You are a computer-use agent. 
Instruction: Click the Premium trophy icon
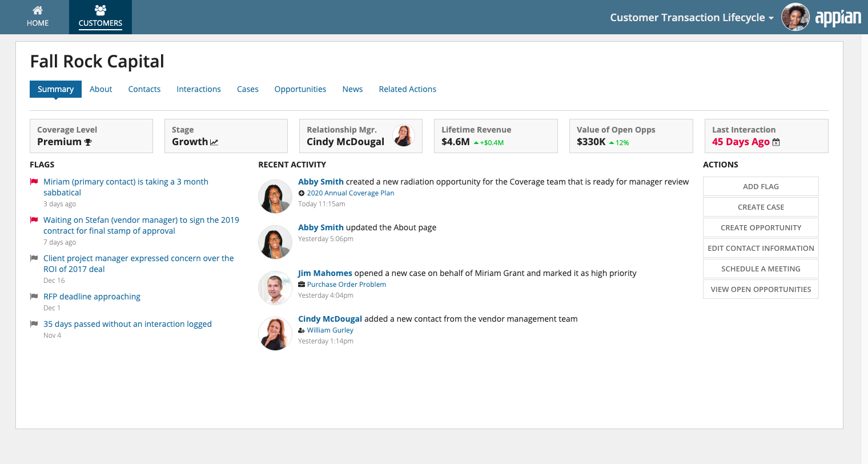pyautogui.click(x=88, y=142)
